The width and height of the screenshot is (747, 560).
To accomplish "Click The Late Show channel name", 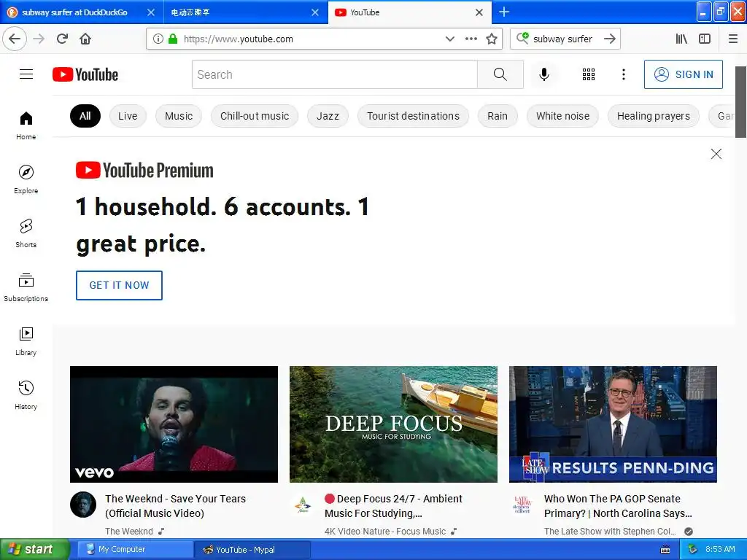I will pos(610,532).
